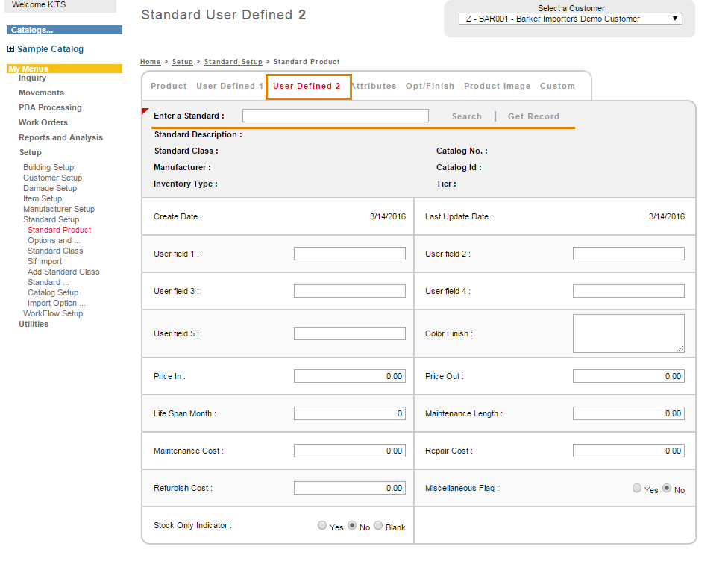Open the Select a Customer dropdown
Screen dimensions: 728x567
click(570, 19)
